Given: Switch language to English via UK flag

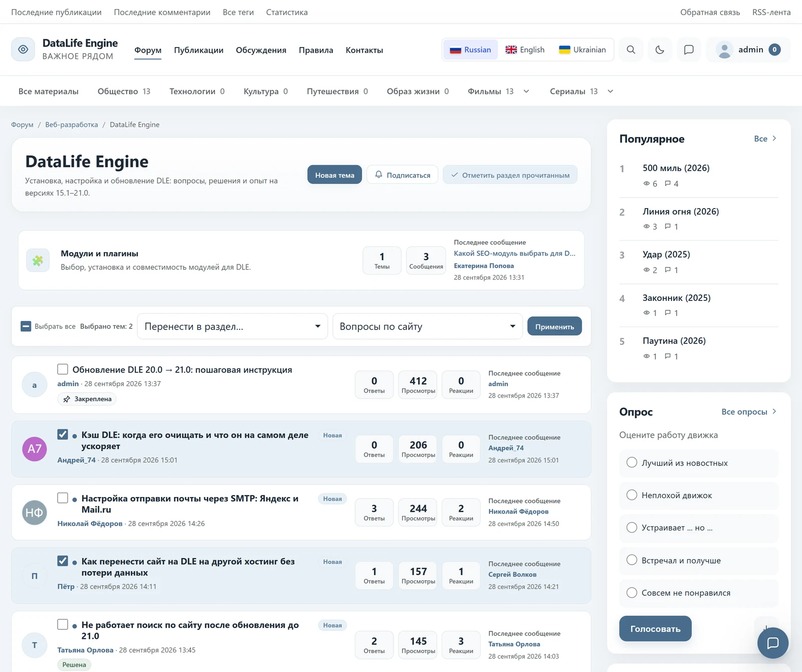Looking at the screenshot, I should [x=525, y=50].
